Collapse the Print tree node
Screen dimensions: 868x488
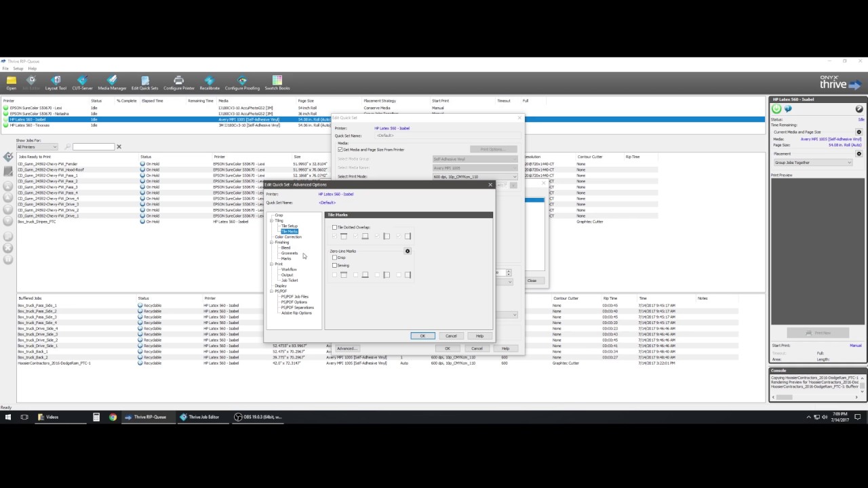pos(271,264)
